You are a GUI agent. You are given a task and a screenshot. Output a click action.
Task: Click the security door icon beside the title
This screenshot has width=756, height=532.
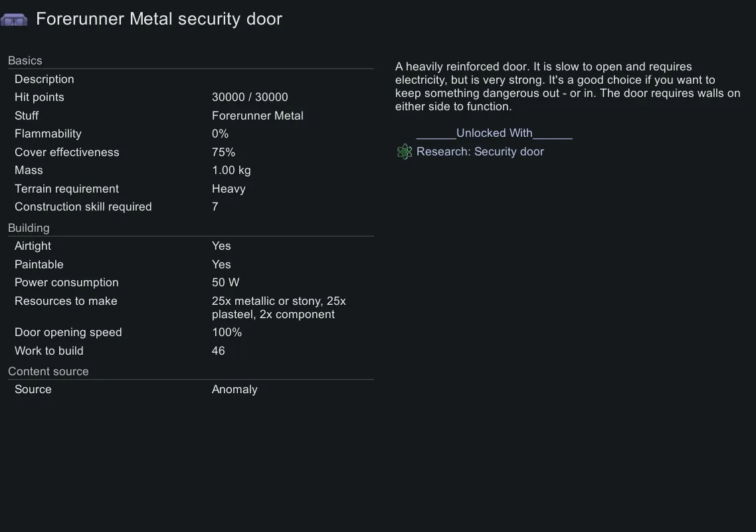click(14, 19)
